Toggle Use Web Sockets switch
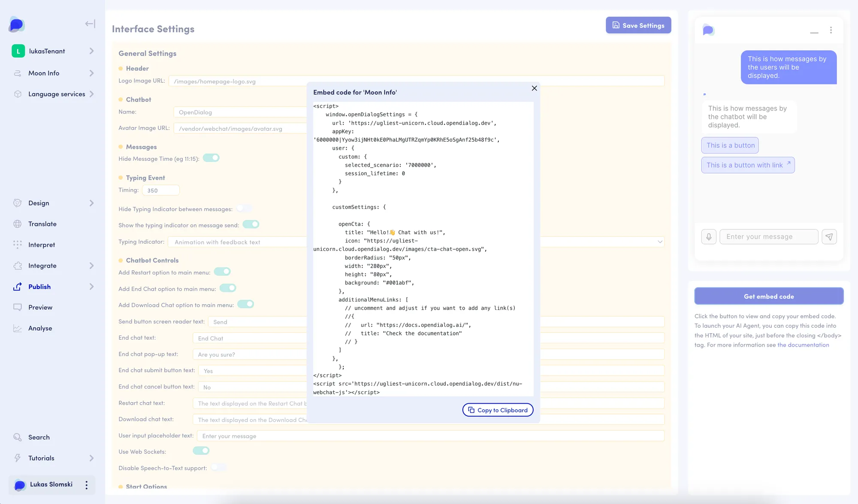 coord(201,451)
